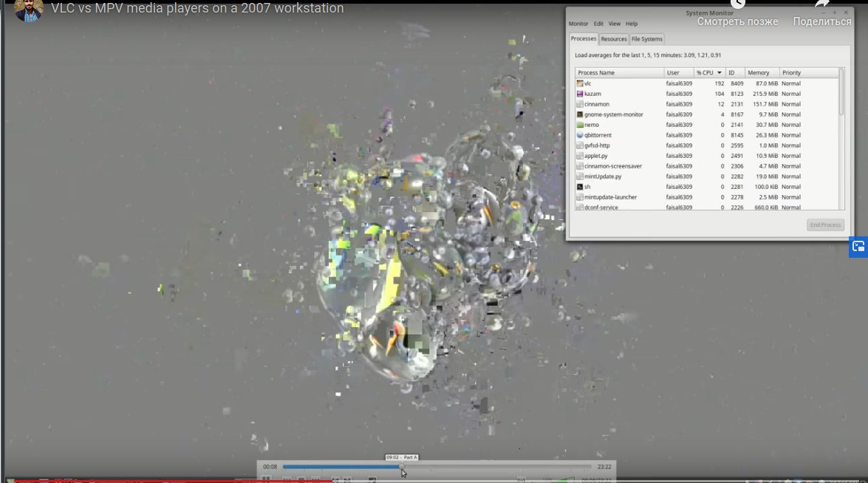Select the qbittorrent process name
The image size is (868, 483).
pos(598,135)
